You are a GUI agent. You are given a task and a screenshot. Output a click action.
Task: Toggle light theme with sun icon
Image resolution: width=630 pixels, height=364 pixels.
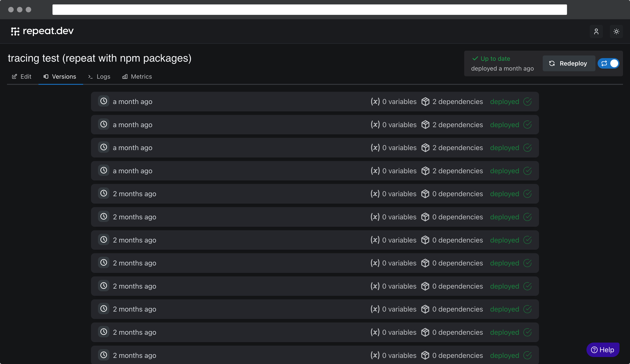[x=616, y=31]
